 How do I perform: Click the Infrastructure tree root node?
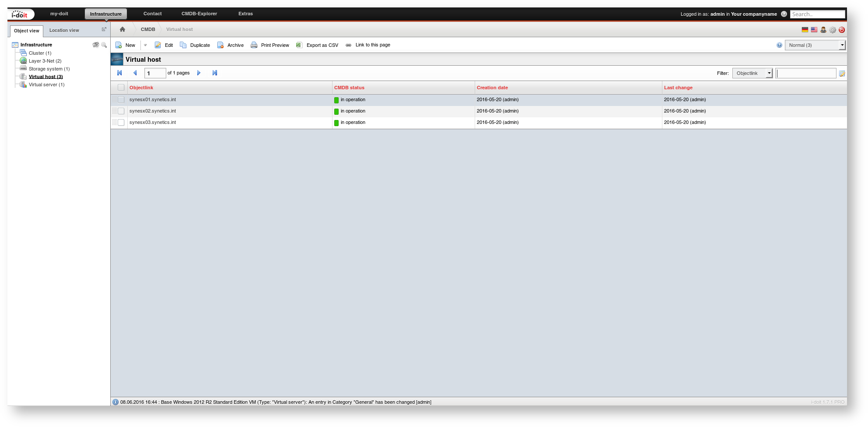point(36,45)
